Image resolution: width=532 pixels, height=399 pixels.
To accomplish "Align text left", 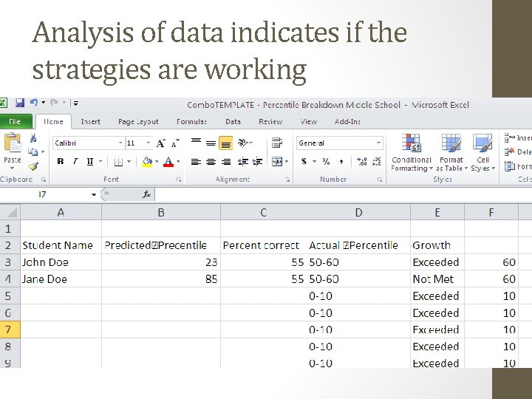I will [x=196, y=162].
